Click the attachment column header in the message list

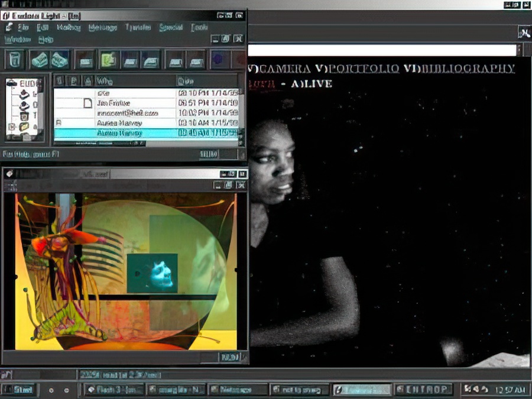click(x=87, y=81)
